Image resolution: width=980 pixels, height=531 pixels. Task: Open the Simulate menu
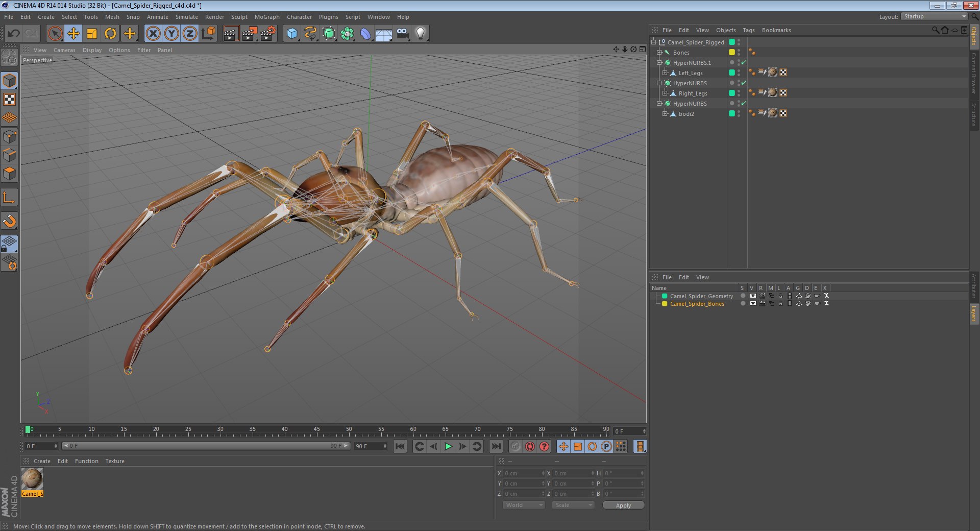(x=187, y=17)
